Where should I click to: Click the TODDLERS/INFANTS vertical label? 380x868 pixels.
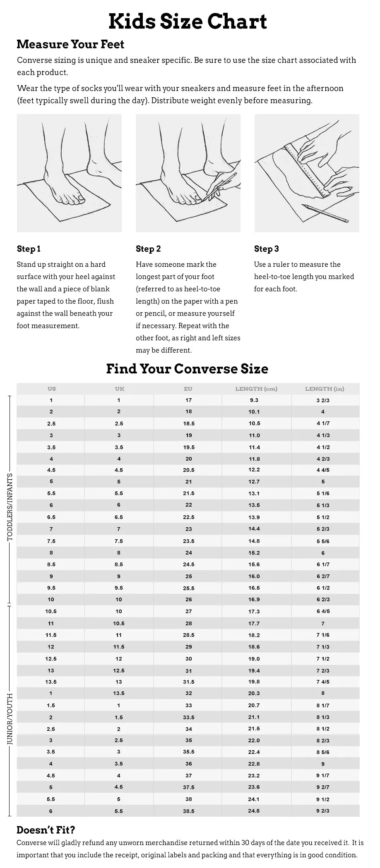coord(10,507)
